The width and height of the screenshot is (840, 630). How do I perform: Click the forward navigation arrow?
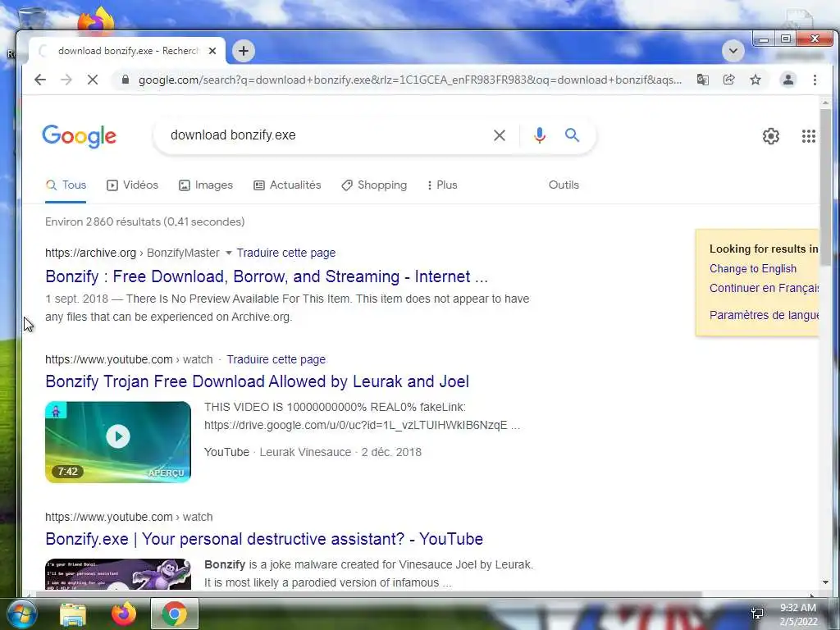pos(66,80)
